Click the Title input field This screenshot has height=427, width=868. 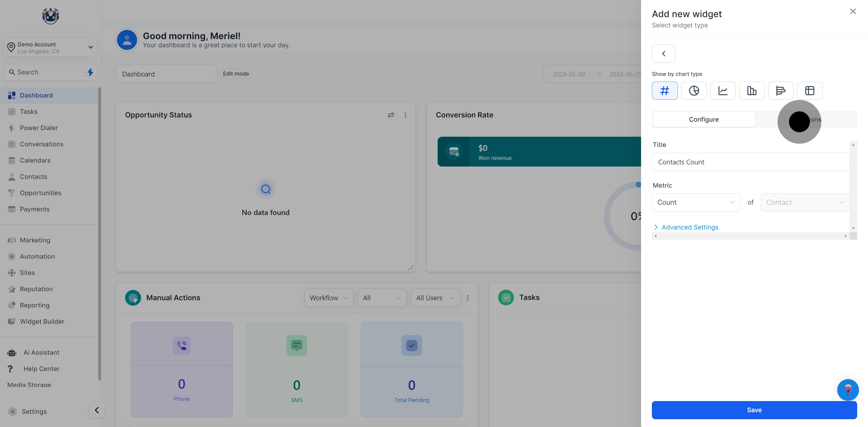pyautogui.click(x=750, y=162)
